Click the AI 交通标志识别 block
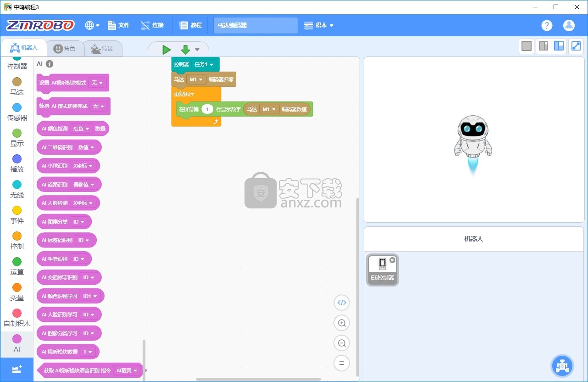588x382 pixels. point(69,277)
